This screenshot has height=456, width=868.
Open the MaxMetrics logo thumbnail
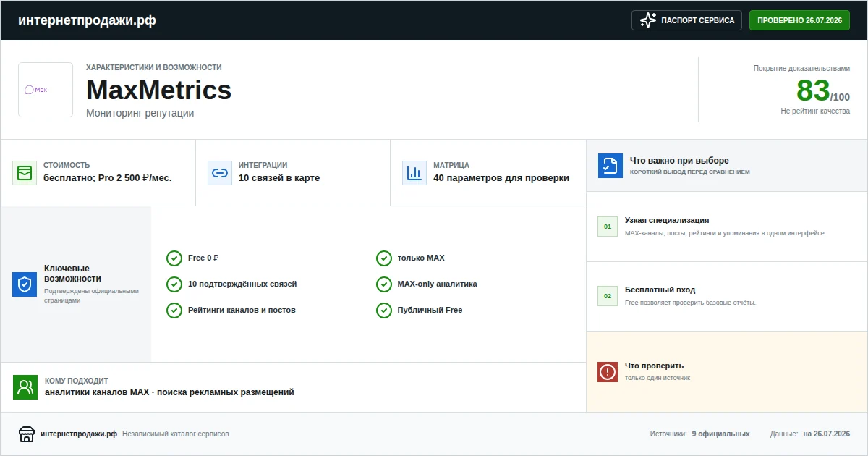point(46,90)
